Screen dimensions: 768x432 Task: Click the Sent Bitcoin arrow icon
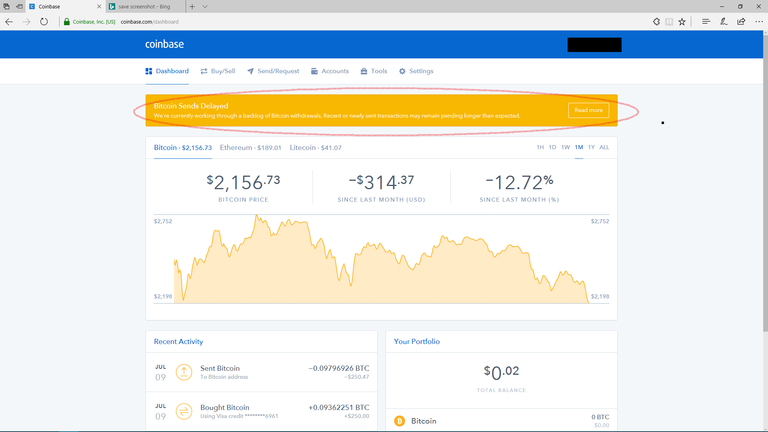184,372
